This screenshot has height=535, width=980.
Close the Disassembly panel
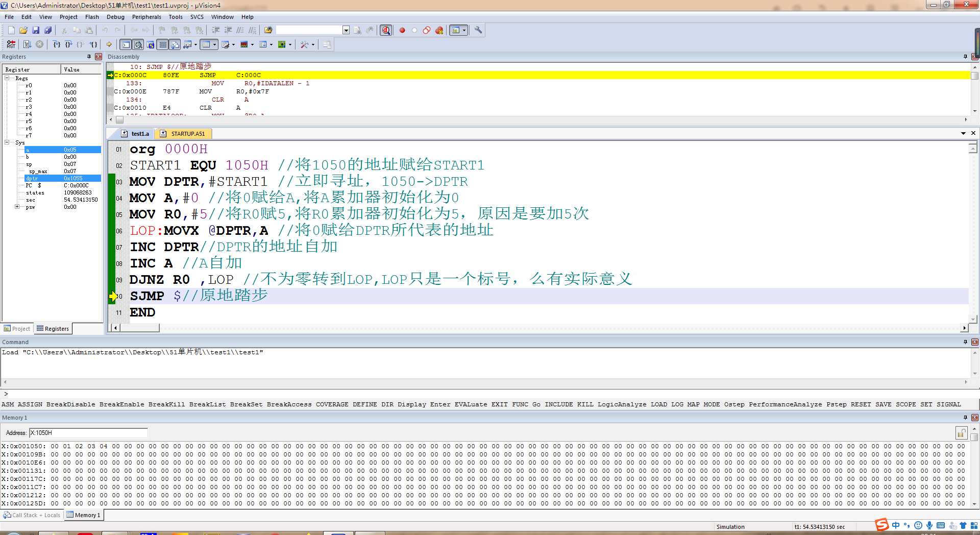974,57
